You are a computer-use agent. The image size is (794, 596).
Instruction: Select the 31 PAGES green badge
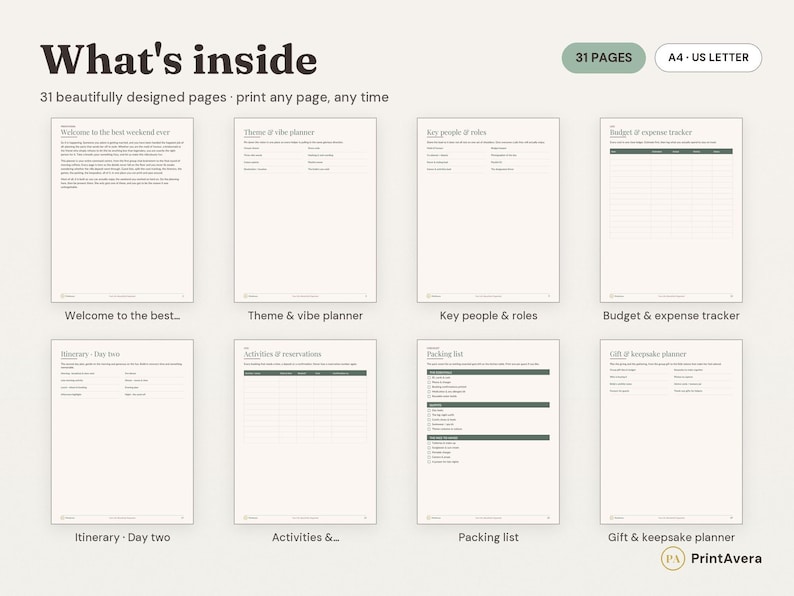(604, 58)
